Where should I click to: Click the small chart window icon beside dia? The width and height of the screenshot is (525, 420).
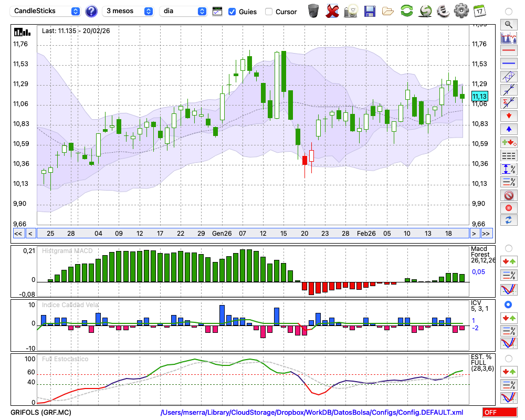tap(217, 12)
